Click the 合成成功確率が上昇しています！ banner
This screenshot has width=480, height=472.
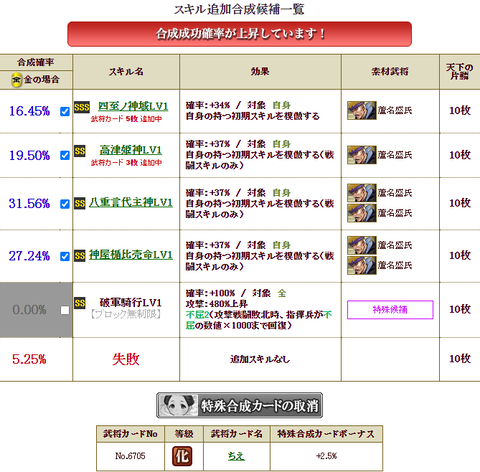pyautogui.click(x=239, y=34)
